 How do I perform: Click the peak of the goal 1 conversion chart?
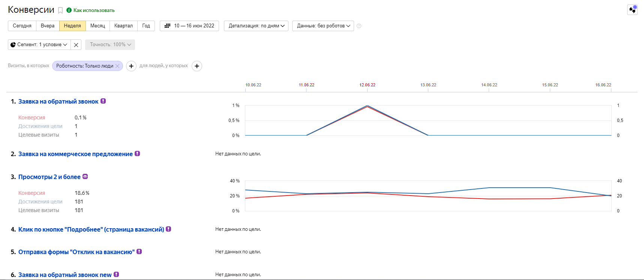point(367,106)
